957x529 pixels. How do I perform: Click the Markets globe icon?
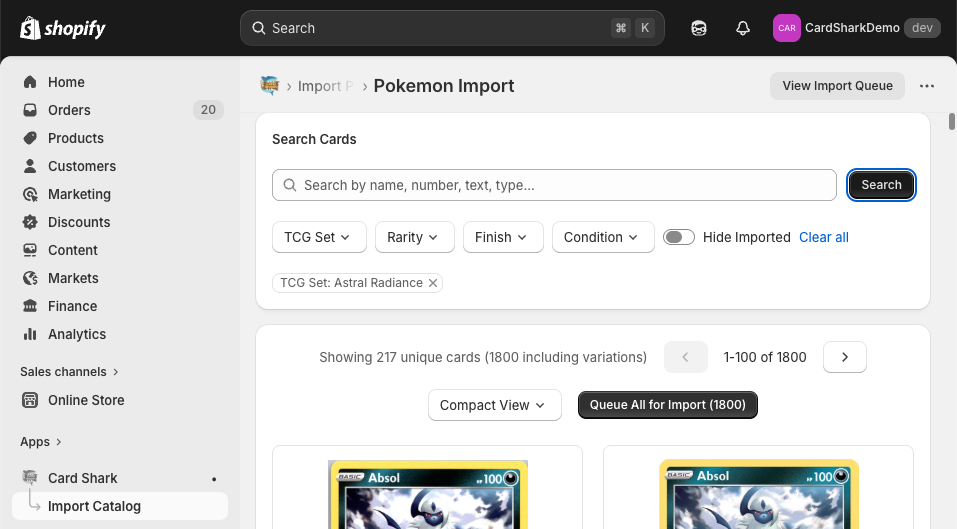tap(30, 279)
